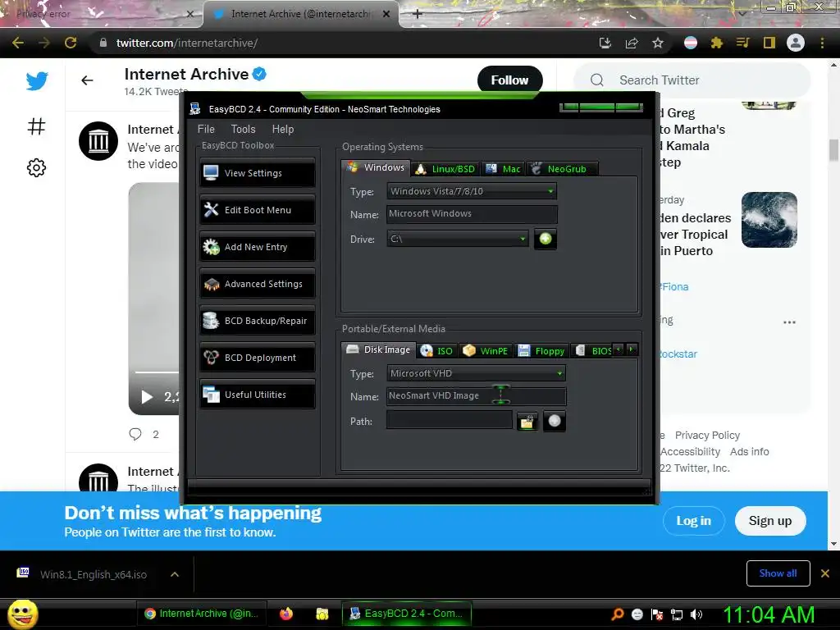Screen dimensions: 840x630
Task: Click the Twitter bird logo
Action: tap(37, 81)
